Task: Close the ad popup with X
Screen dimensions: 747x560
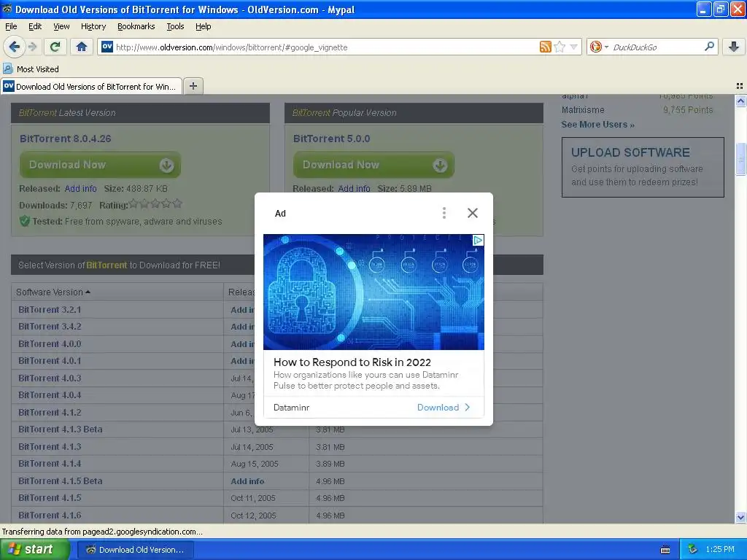Action: click(x=473, y=213)
